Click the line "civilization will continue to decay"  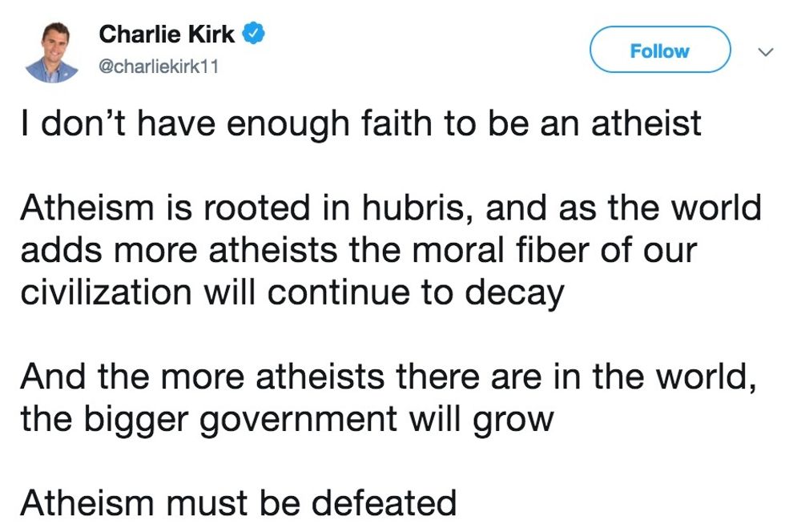[292, 292]
